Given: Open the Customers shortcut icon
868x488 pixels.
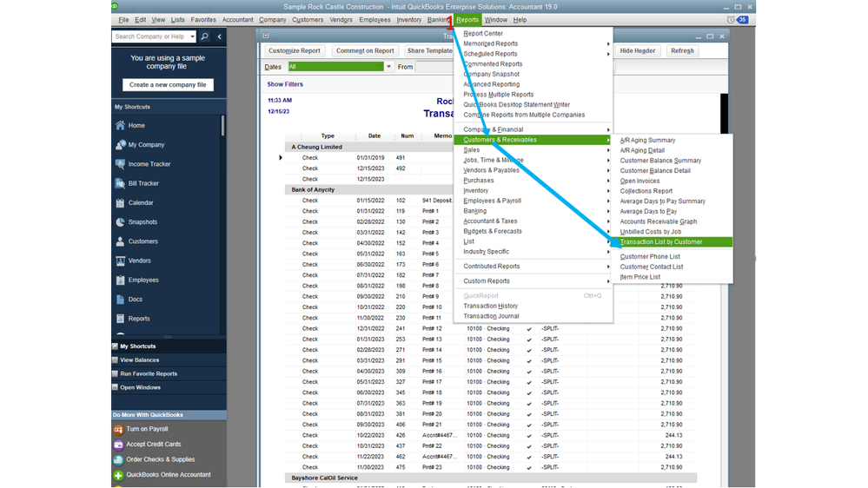Looking at the screenshot, I should (x=120, y=241).
